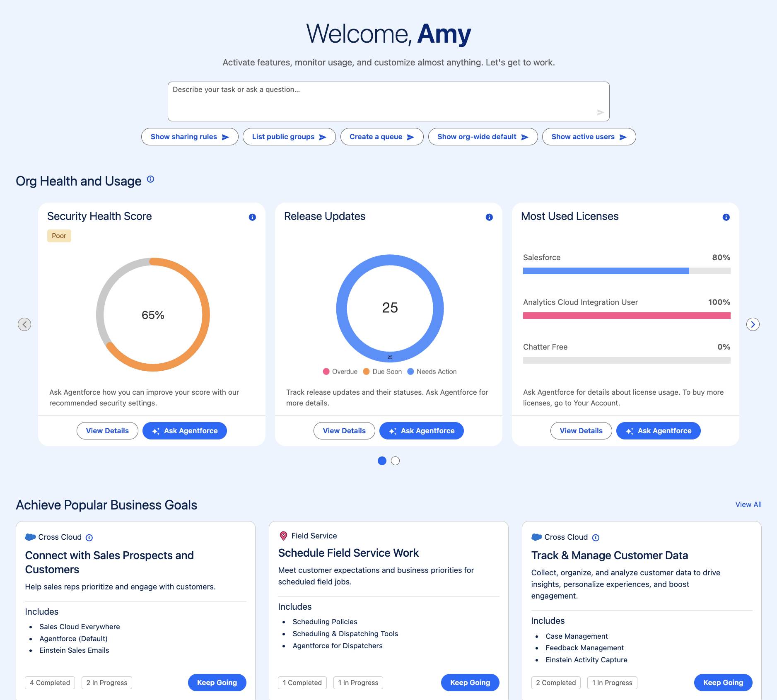This screenshot has height=700, width=777.
Task: Select the first carousel page dot
Action: point(382,461)
